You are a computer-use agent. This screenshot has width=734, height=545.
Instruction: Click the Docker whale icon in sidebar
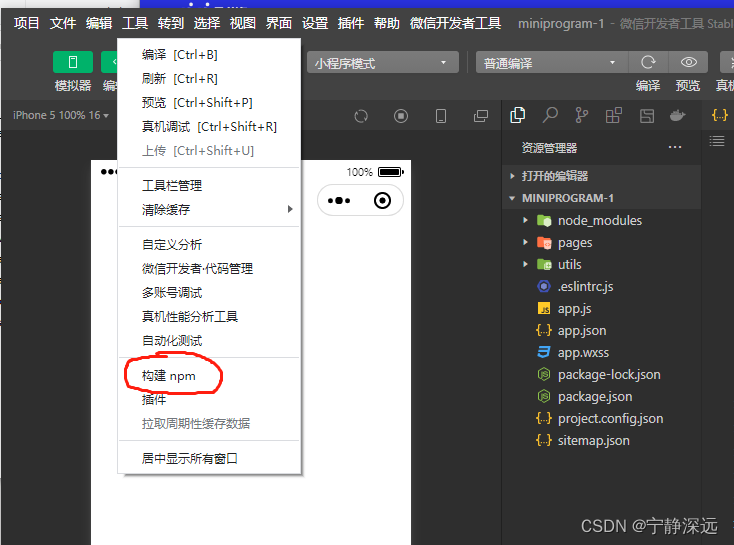(677, 115)
